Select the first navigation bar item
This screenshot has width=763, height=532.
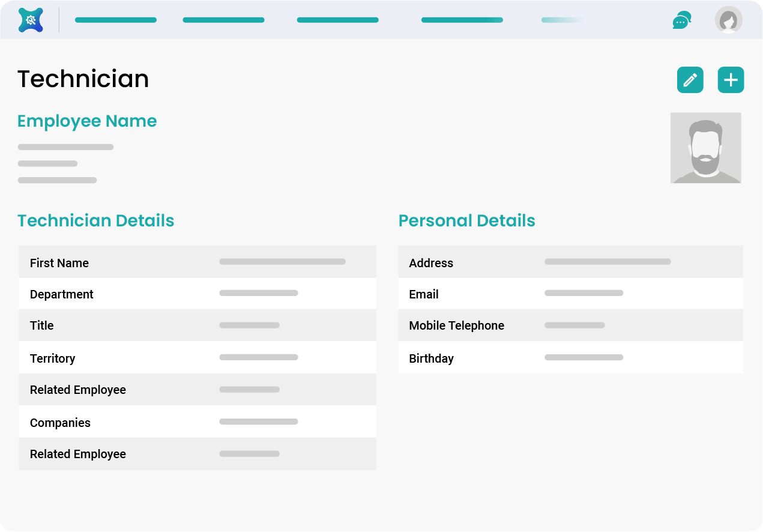click(115, 19)
